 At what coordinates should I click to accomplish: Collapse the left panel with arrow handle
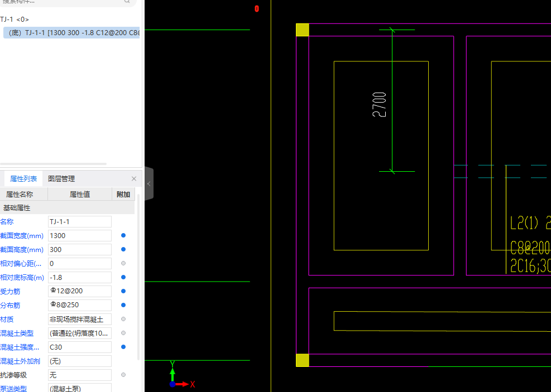click(x=149, y=183)
